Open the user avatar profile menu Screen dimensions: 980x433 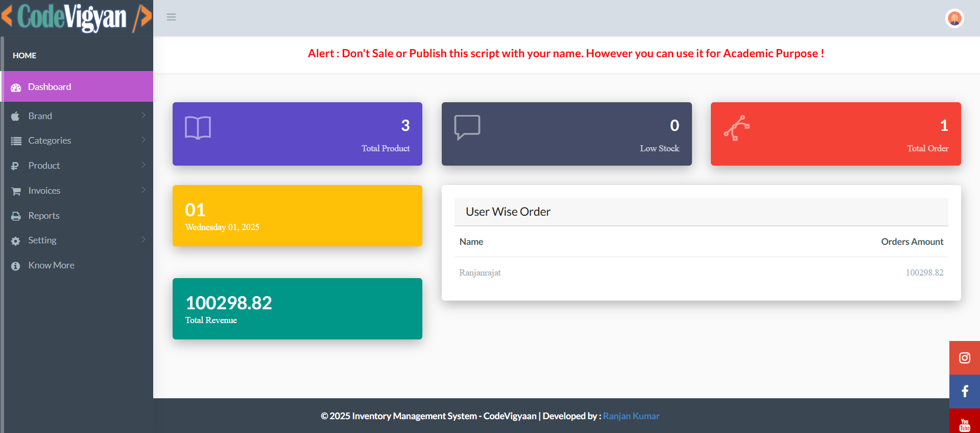[x=954, y=18]
